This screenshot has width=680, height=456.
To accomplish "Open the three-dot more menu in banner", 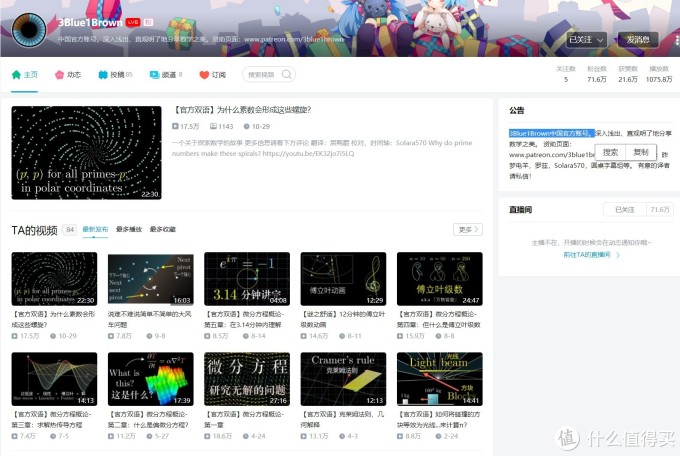I will [677, 40].
